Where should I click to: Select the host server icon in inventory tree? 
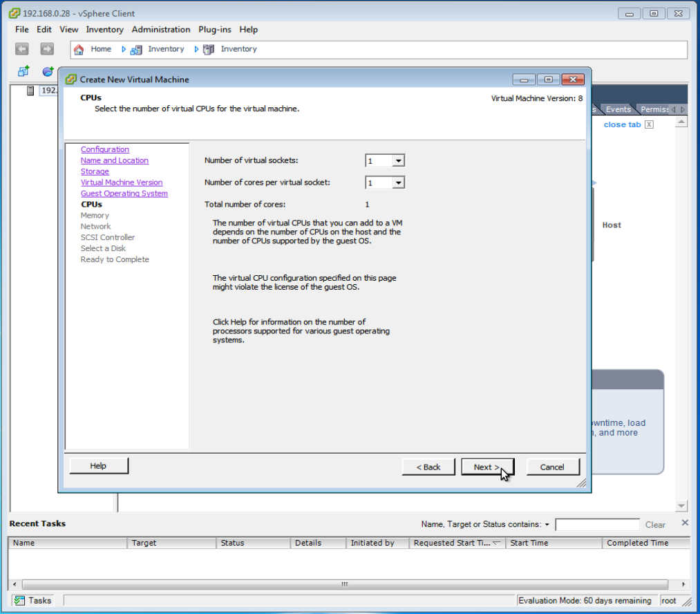tap(30, 91)
